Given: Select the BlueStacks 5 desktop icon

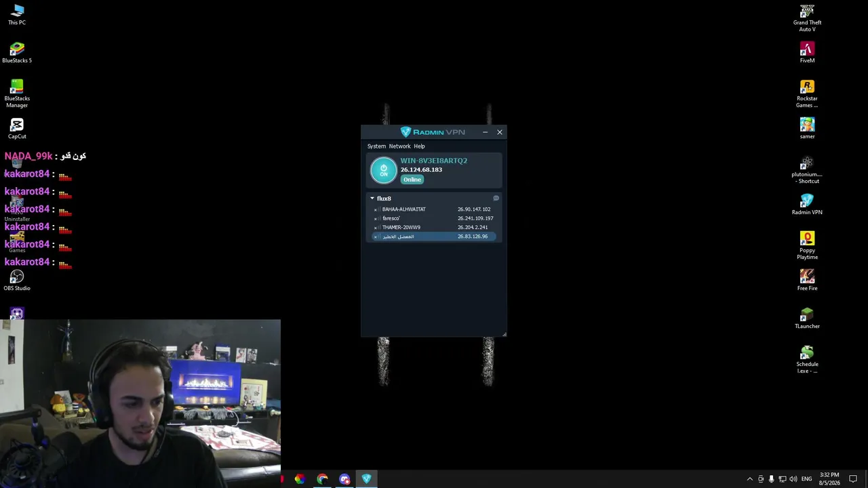Looking at the screenshot, I should (17, 53).
